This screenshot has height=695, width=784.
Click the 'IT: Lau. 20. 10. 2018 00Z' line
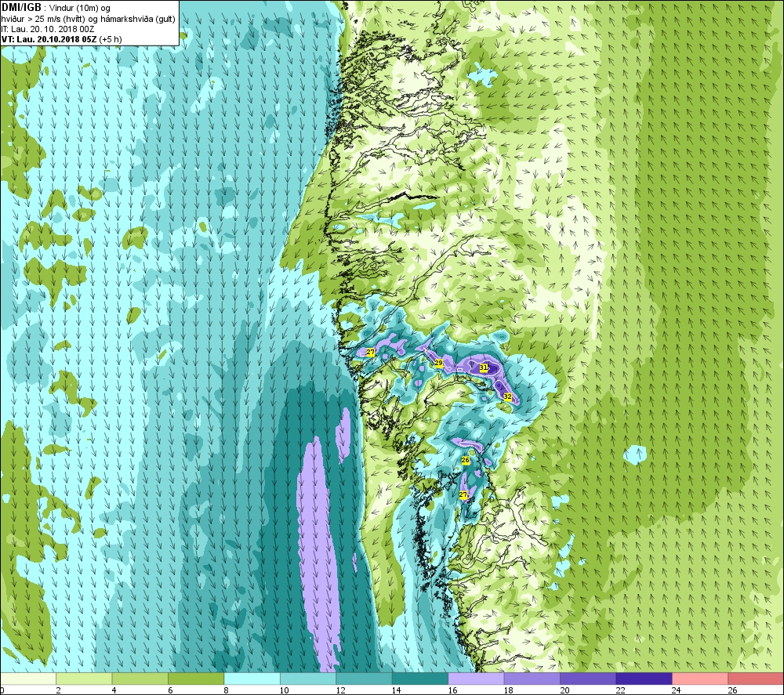click(x=48, y=29)
